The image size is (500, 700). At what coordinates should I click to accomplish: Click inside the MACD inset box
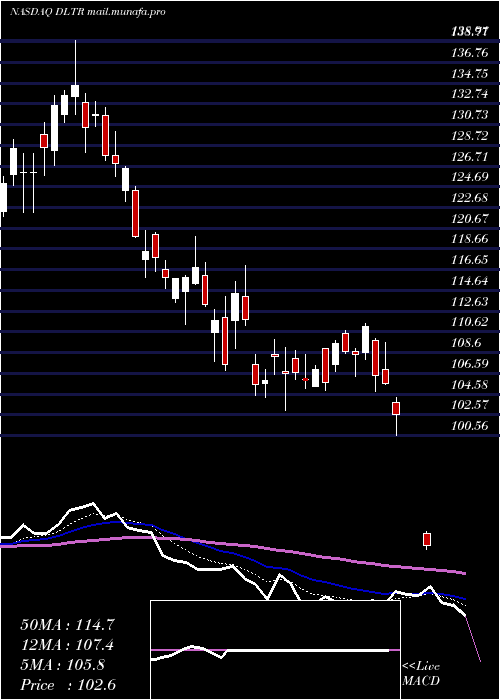click(275, 650)
